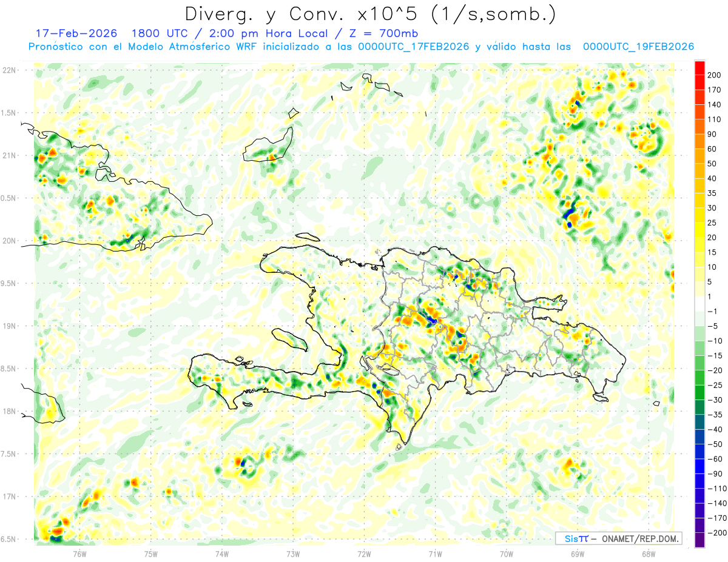Viewport: 728px width, 562px height.
Task: Click the valid-until stamp '0000UTC_19FEB2026'
Action: pos(638,47)
